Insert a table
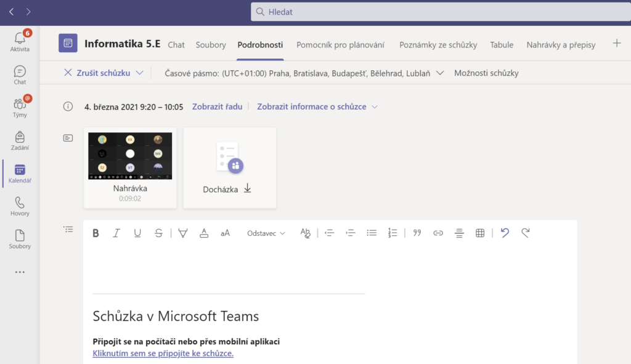The height and width of the screenshot is (364, 631). coord(480,233)
